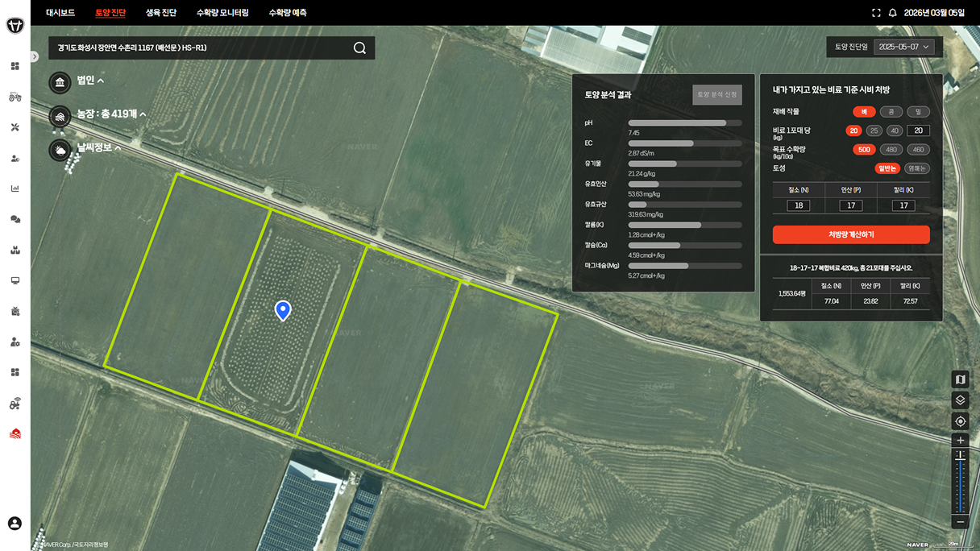Choose 25 kg per fertilizer bag

[874, 130]
